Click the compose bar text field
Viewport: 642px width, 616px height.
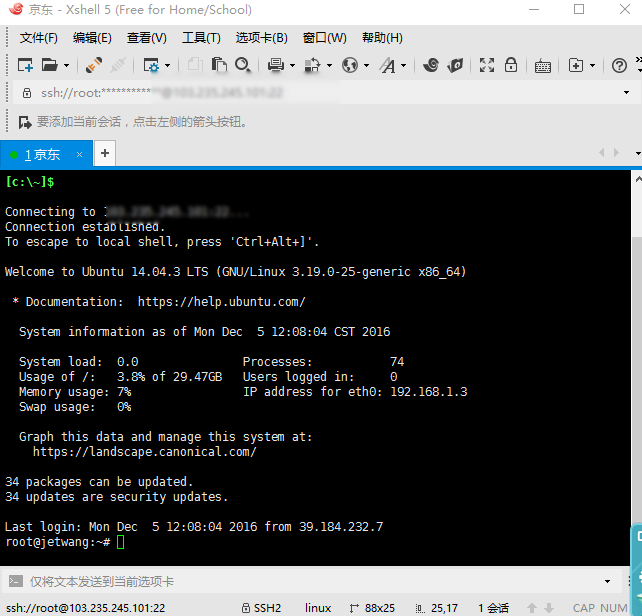pyautogui.click(x=311, y=581)
